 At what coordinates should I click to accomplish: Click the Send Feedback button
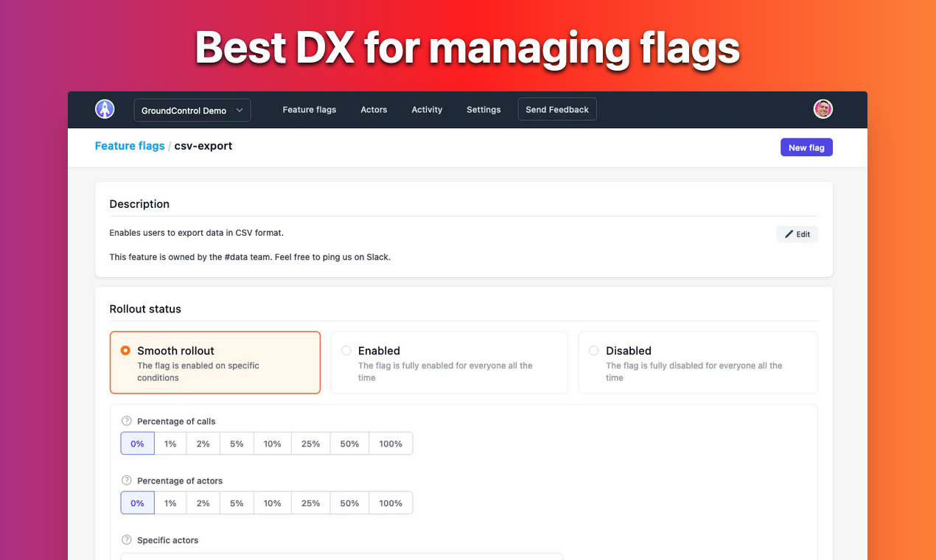point(557,110)
